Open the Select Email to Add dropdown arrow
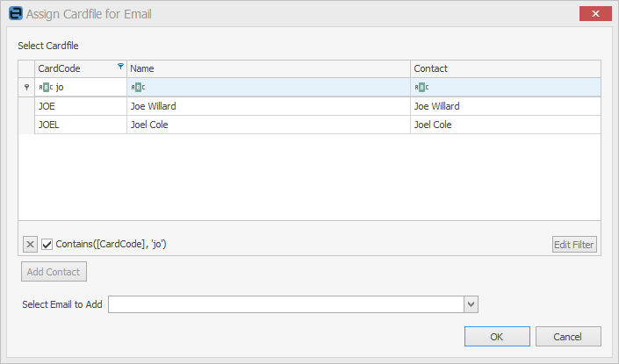 click(471, 304)
